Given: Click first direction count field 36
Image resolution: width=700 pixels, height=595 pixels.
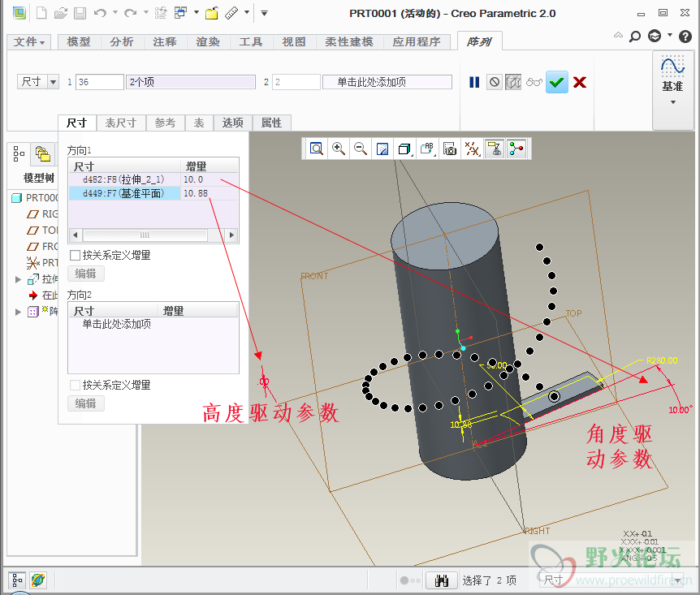Looking at the screenshot, I should (99, 82).
